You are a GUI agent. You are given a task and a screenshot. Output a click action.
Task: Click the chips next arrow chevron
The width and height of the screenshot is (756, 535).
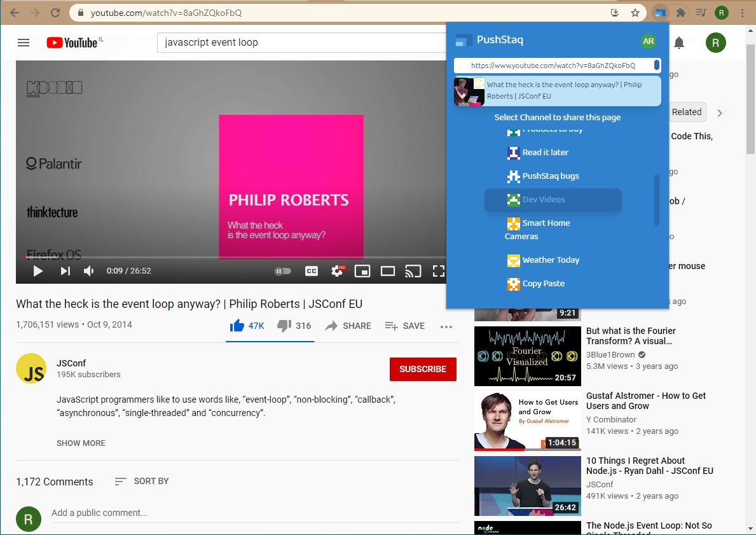point(719,113)
